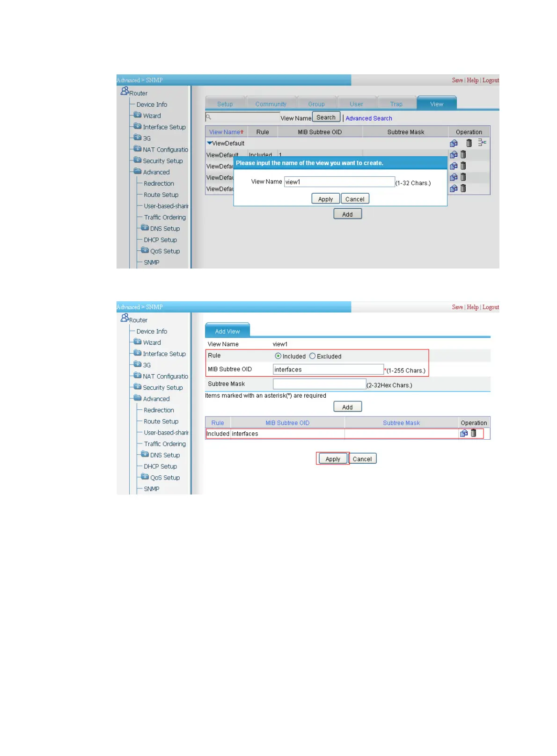Click Apply in the create view dialog
Image resolution: width=557 pixels, height=756 pixels.
coord(326,199)
